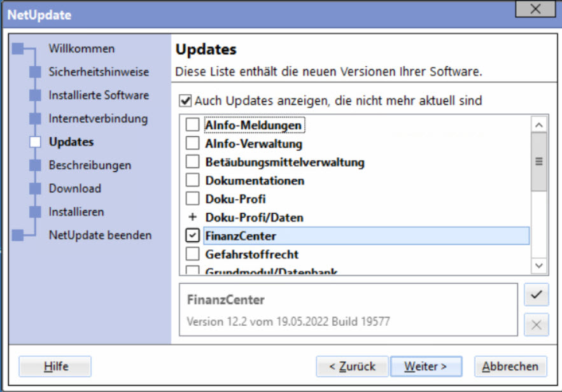Screen dimensions: 562x392
Task: Click the Updates step marker in sidebar
Action: pos(36,142)
